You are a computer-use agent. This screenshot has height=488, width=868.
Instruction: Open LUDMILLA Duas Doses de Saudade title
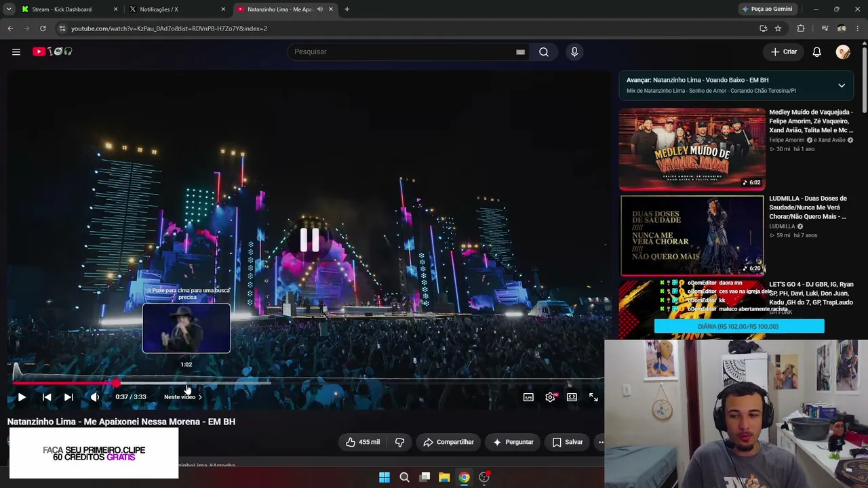click(808, 207)
